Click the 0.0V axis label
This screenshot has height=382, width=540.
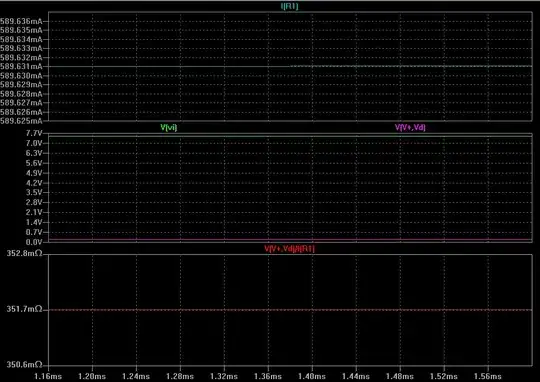(34, 242)
